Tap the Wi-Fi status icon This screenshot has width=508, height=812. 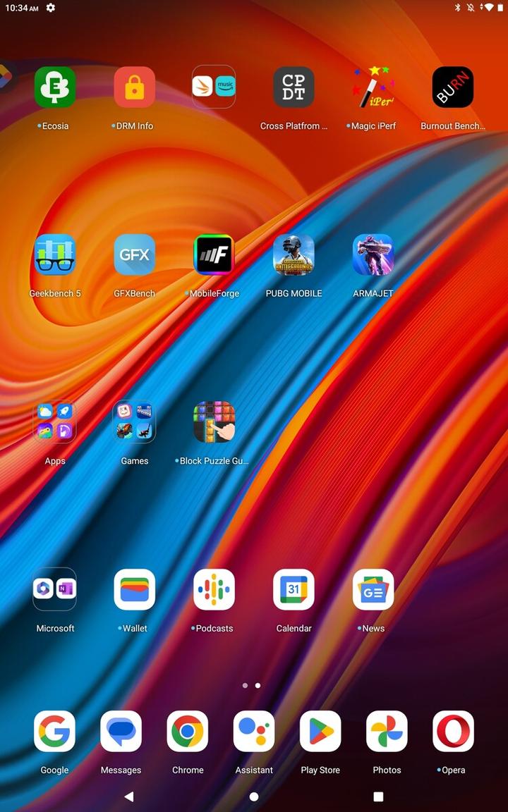click(x=488, y=8)
